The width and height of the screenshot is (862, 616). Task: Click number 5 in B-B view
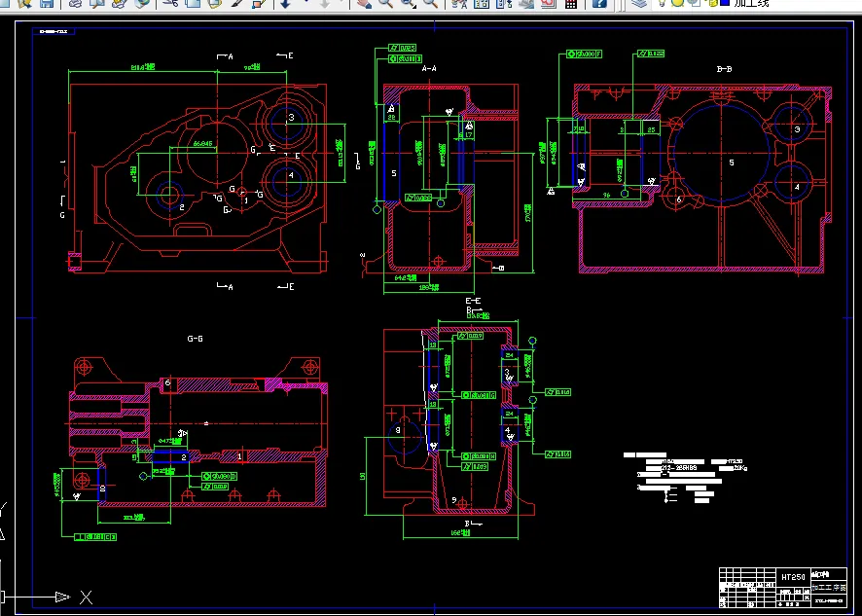coord(732,163)
